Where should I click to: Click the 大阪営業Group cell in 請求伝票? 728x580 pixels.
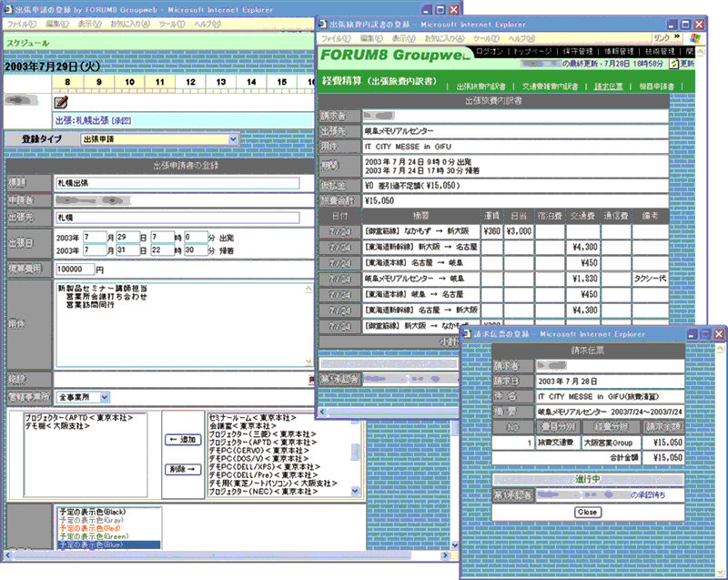611,443
